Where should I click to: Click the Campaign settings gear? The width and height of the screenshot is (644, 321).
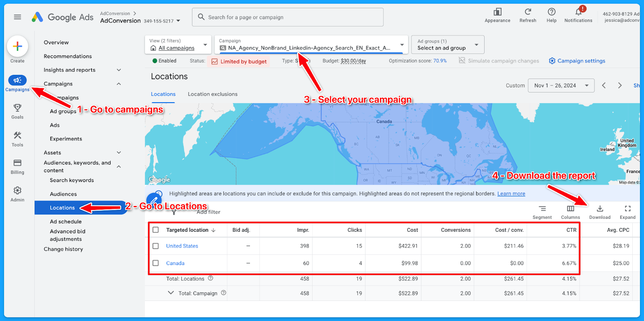pyautogui.click(x=552, y=61)
